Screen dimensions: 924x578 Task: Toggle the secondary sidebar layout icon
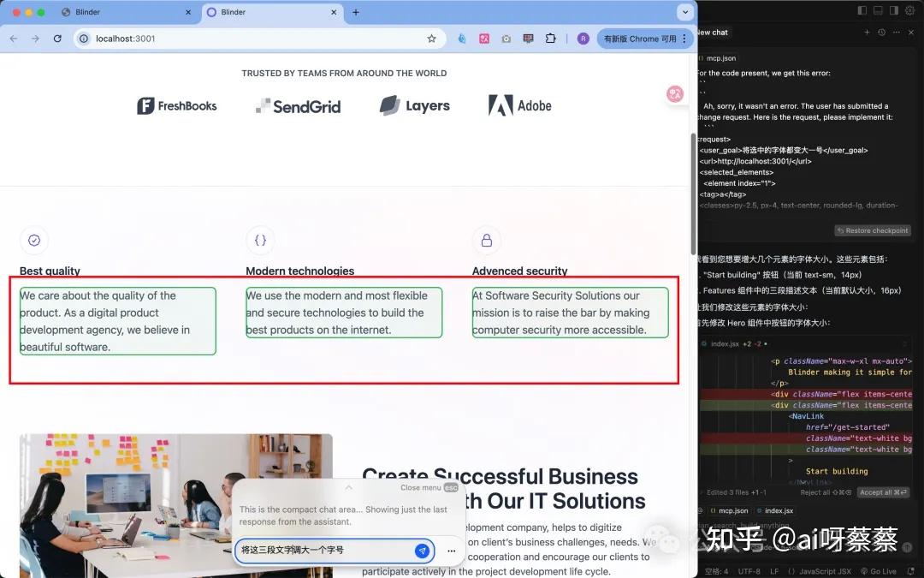click(894, 10)
